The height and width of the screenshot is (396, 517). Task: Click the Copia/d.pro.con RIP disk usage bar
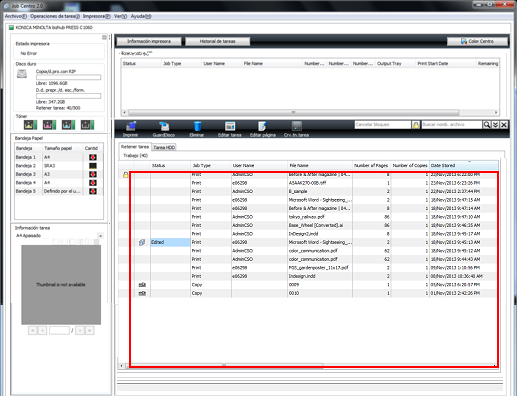click(x=68, y=77)
